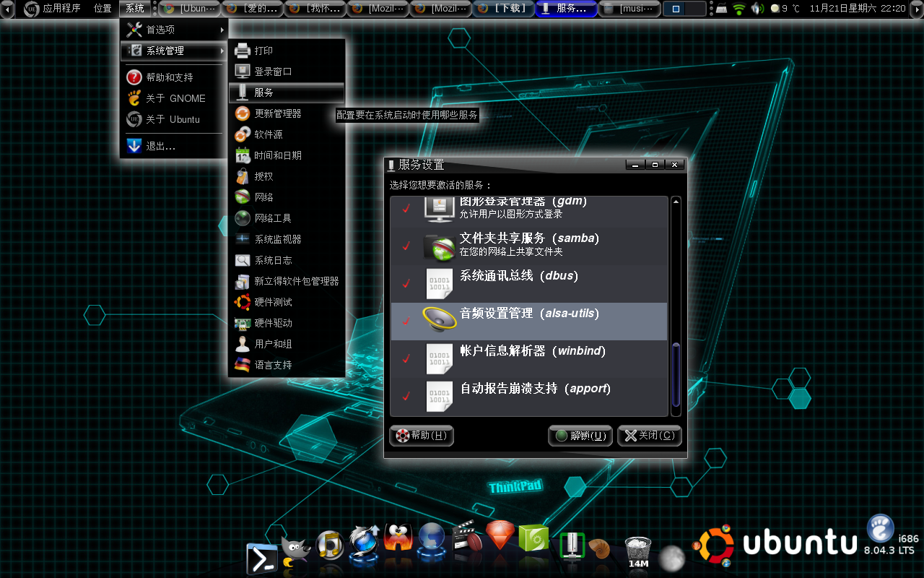Click the scrollbar up arrow in 服务设置
This screenshot has height=578, width=924.
tap(676, 202)
